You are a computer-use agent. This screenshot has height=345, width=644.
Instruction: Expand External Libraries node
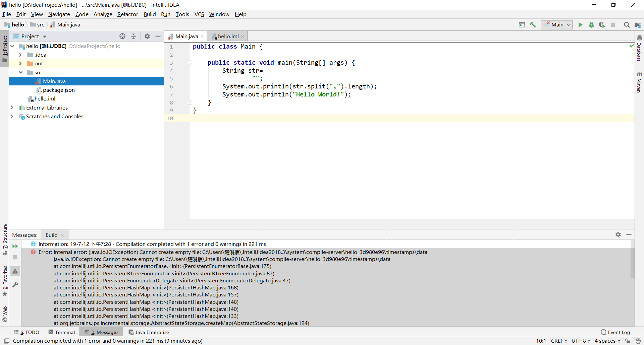(12, 108)
